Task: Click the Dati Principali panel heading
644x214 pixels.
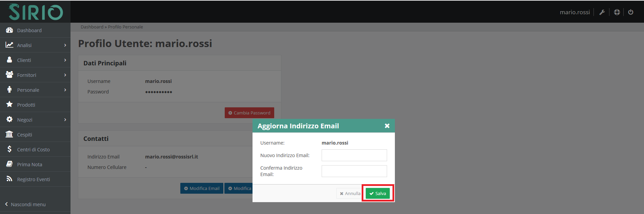Action: (x=105, y=63)
